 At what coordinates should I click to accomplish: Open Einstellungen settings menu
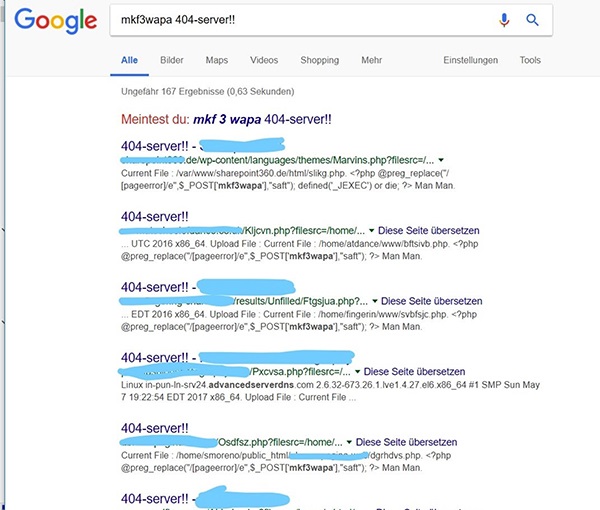pyautogui.click(x=471, y=60)
